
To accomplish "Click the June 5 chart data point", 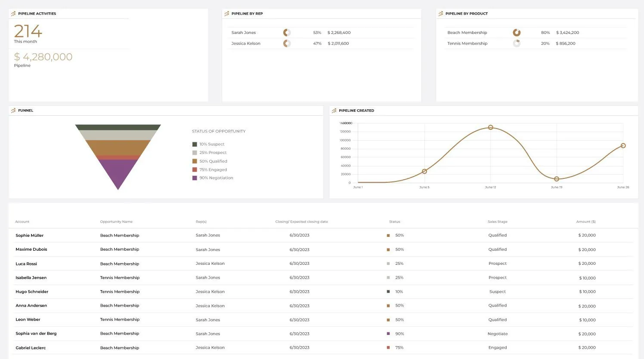I will (424, 171).
